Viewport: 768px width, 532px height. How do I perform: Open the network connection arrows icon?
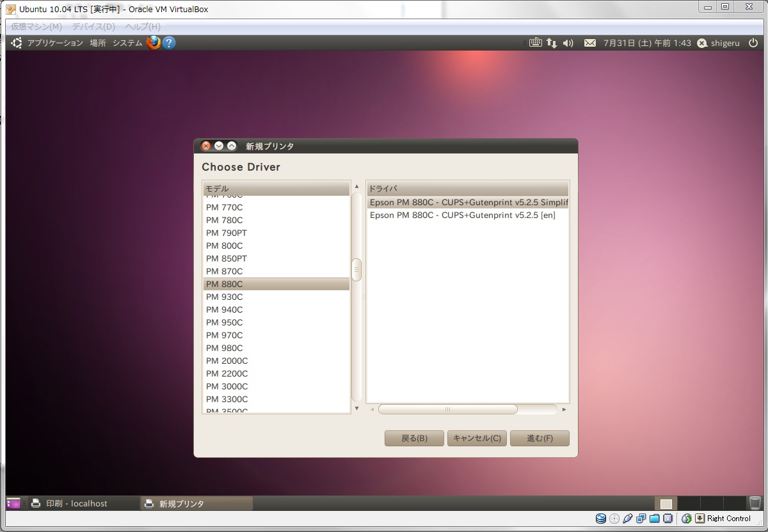point(552,43)
